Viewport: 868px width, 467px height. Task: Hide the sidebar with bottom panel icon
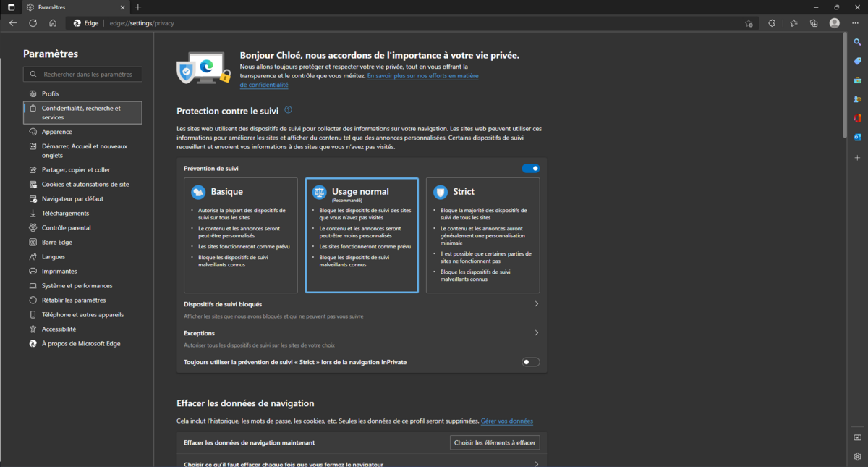point(858,437)
